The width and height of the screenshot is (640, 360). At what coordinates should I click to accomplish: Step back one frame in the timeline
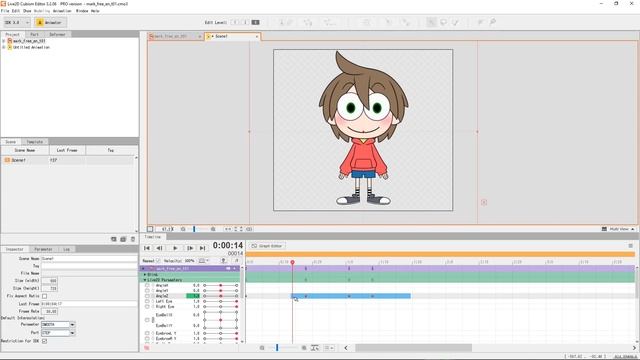(x=160, y=248)
